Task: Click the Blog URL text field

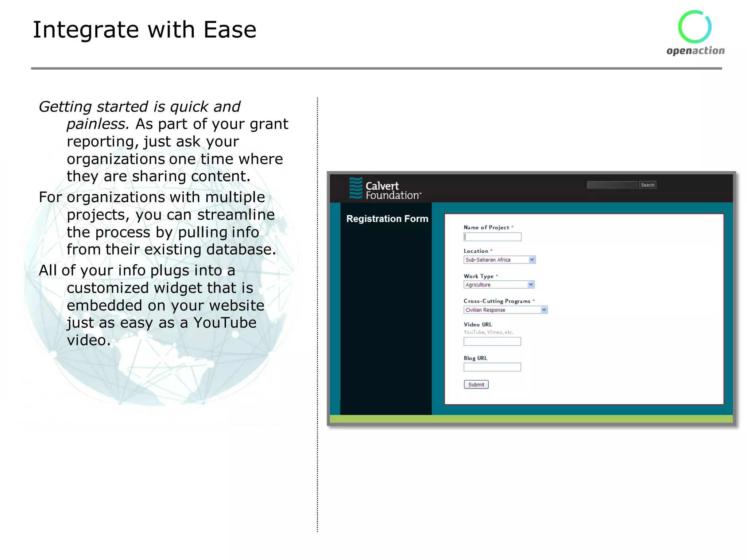Action: click(492, 367)
